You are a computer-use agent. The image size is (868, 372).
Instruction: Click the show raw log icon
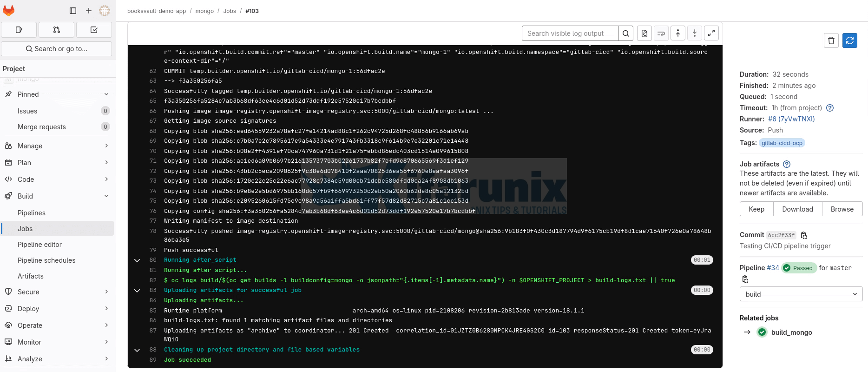tap(644, 33)
